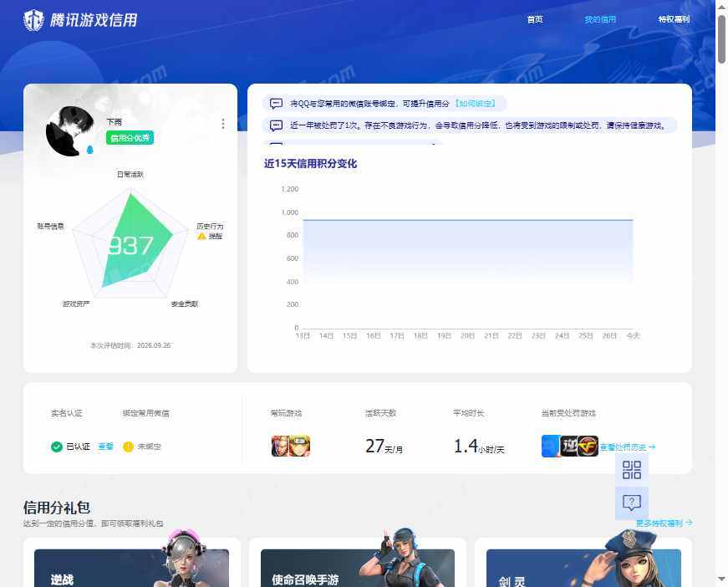Click the floating help question icon
The image size is (728, 587).
(x=631, y=503)
